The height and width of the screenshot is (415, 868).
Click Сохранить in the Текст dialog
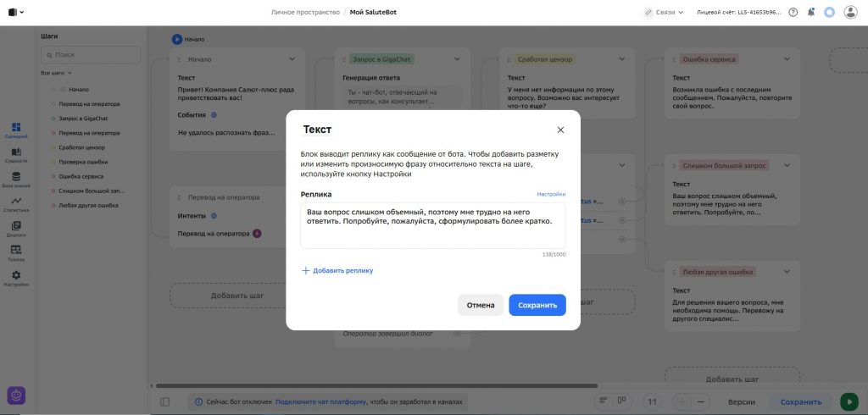537,305
